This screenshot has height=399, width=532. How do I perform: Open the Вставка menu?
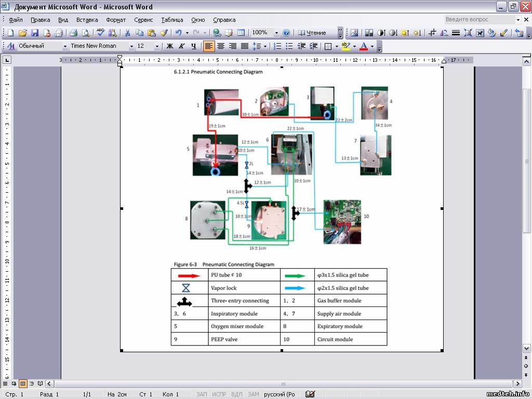[x=87, y=20]
